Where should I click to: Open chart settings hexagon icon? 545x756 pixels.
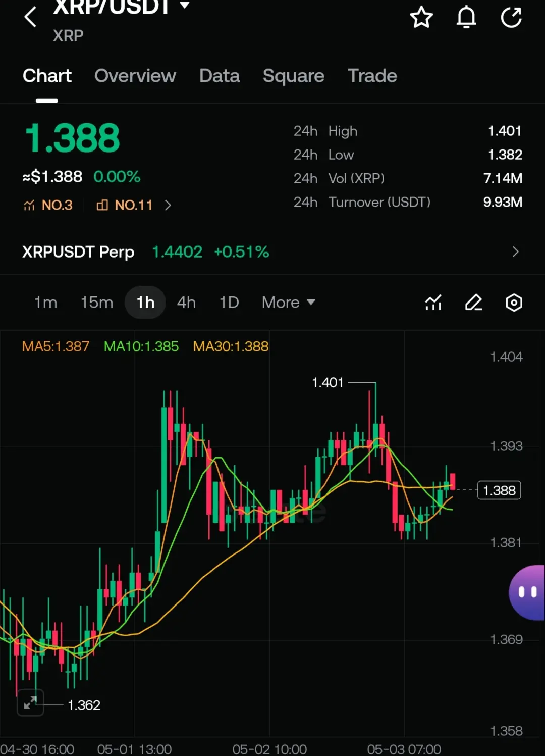(514, 303)
